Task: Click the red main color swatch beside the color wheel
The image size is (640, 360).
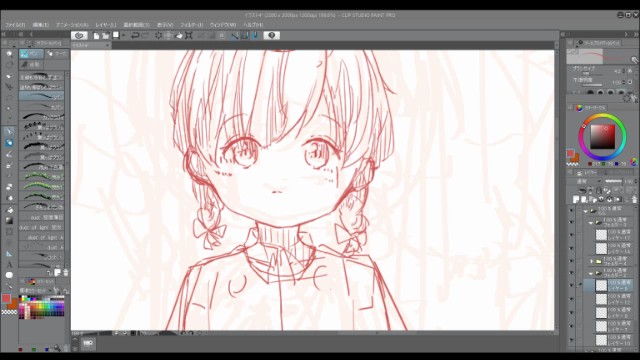Action: coord(571,153)
